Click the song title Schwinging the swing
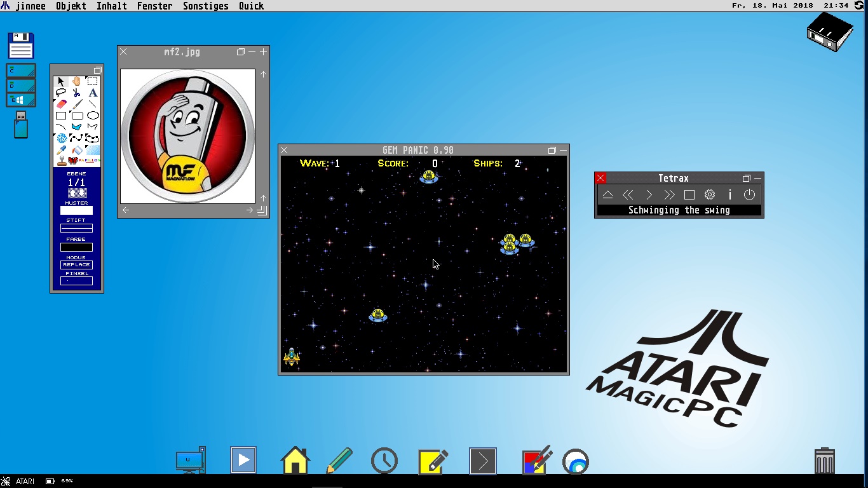The image size is (868, 488). click(679, 210)
